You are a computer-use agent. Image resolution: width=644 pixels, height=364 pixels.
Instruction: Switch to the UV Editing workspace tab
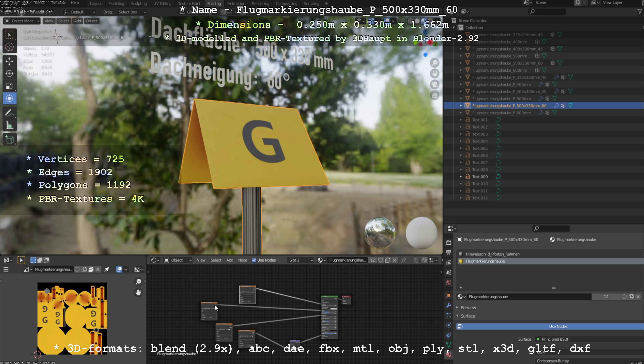[x=162, y=4]
